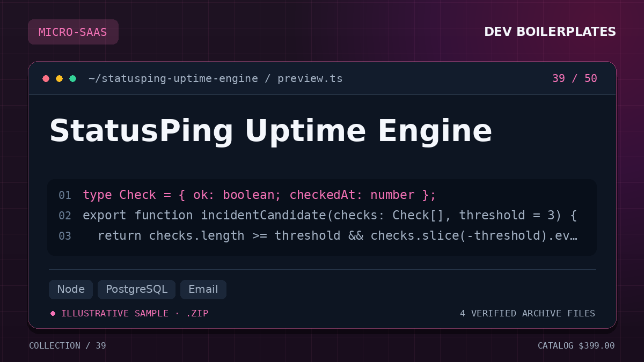
Task: Select the Node tag
Action: (x=71, y=290)
